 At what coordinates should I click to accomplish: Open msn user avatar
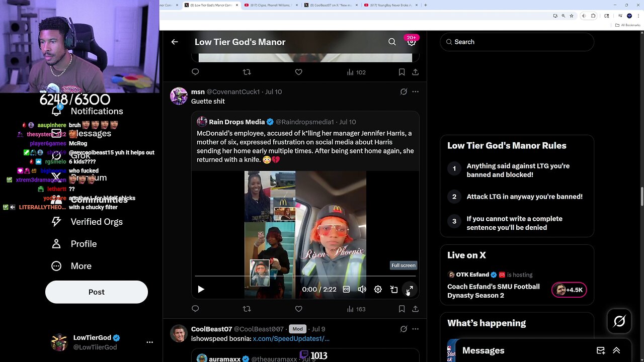click(179, 96)
